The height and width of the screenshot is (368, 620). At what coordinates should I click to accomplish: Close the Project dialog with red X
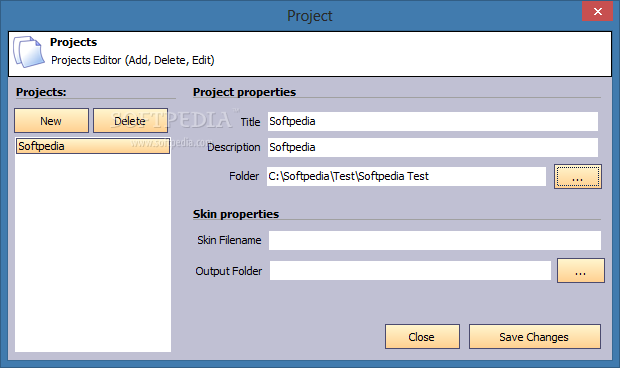[x=597, y=11]
